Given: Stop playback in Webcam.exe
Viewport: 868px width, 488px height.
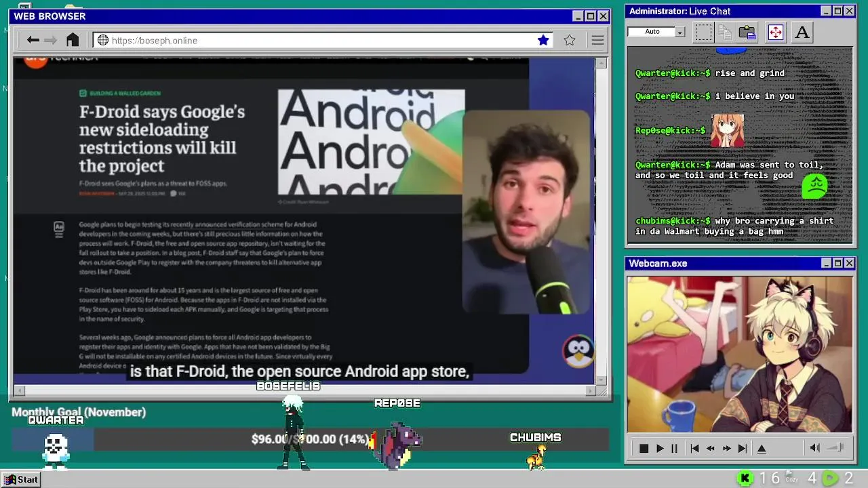Looking at the screenshot, I should 644,448.
